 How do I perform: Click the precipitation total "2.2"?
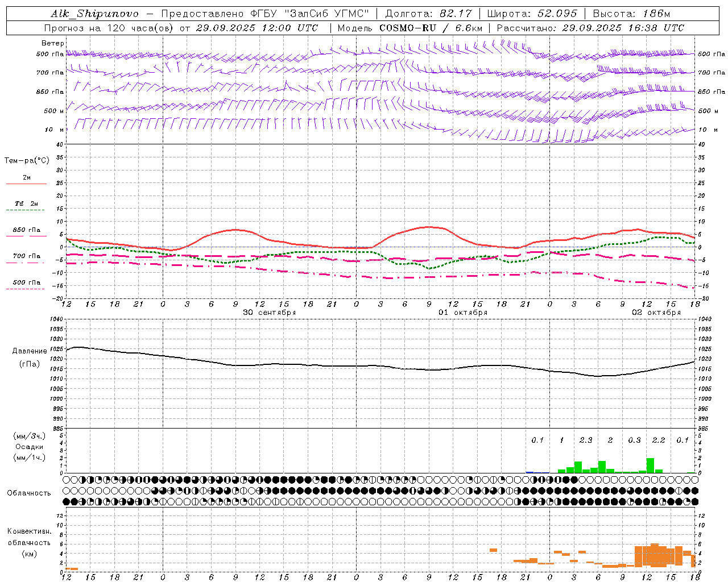[659, 440]
